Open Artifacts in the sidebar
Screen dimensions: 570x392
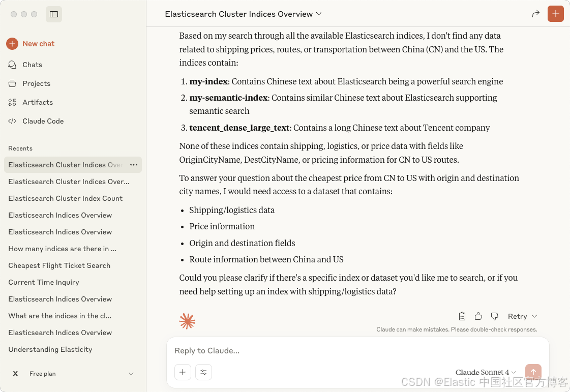pos(38,103)
